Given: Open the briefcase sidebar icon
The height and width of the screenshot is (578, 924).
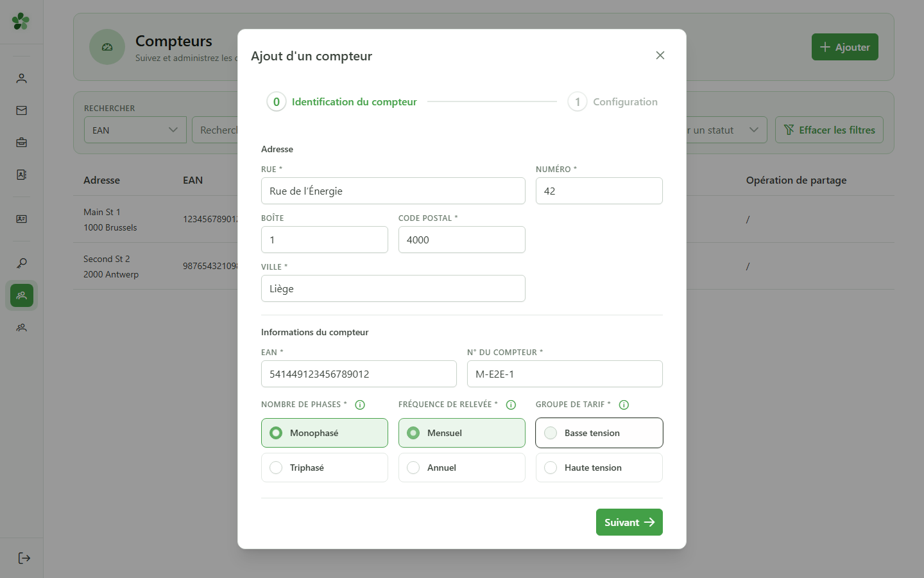Looking at the screenshot, I should pos(22,143).
